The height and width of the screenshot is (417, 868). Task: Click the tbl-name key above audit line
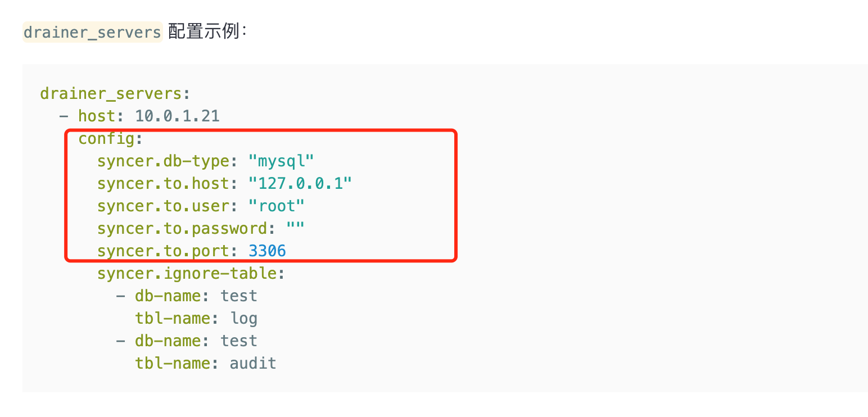pyautogui.click(x=173, y=363)
